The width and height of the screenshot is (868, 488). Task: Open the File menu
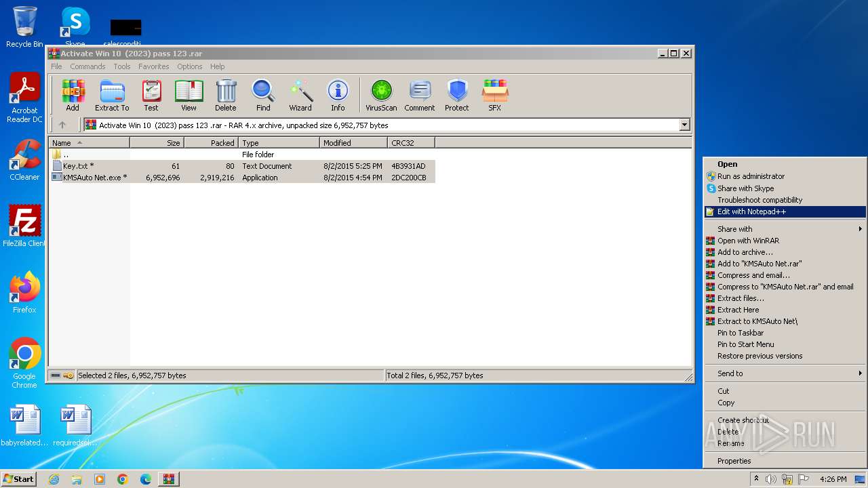point(56,66)
